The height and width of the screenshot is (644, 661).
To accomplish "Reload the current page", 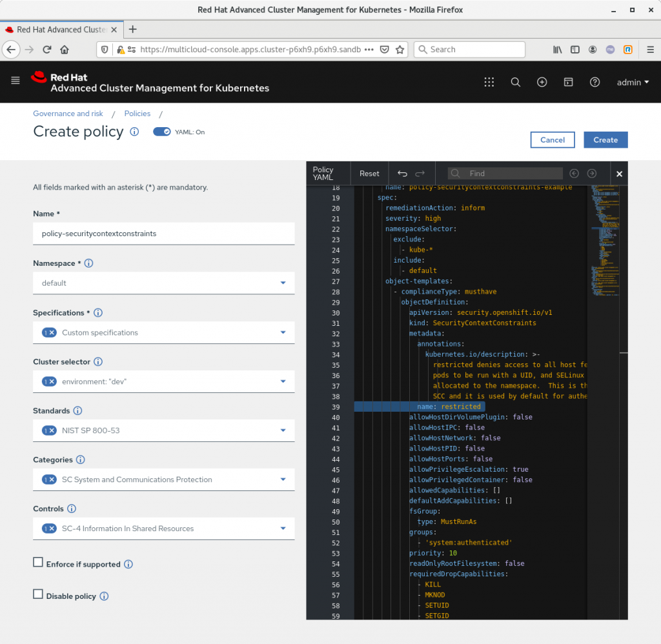I will [46, 49].
